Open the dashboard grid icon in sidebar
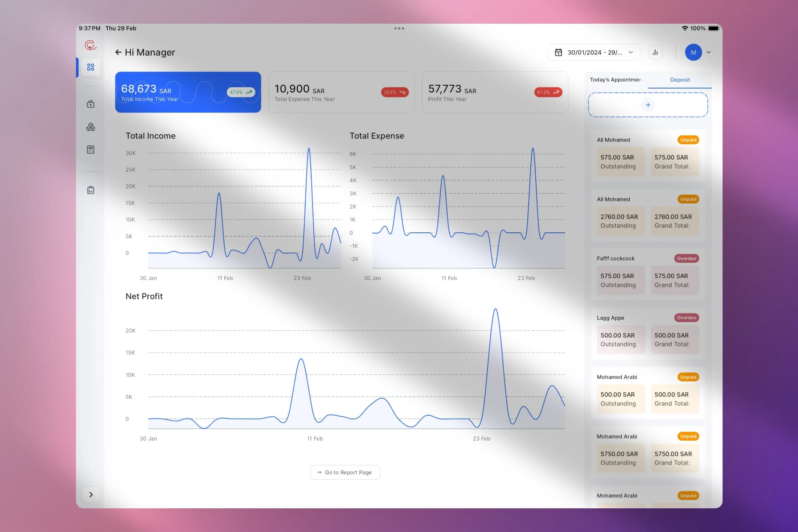 (91, 67)
